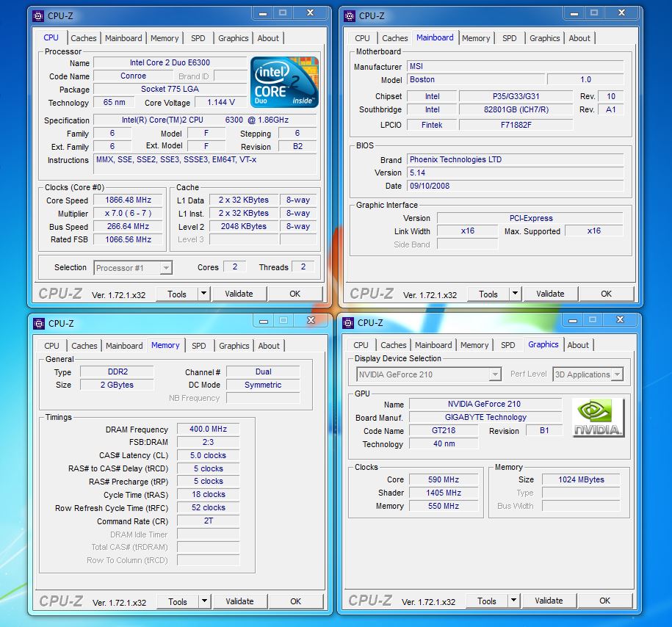
Task: Click Validate button in Mainboard window
Action: pos(550,294)
